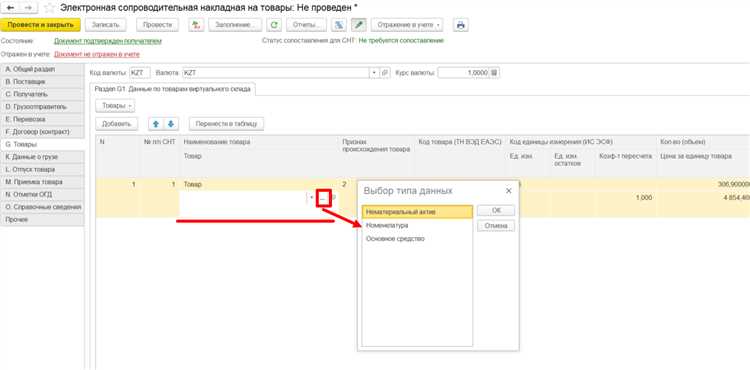This screenshot has width=750, height=370.
Task: Click the ellipsis select button in Товар cell
Action: tap(323, 197)
